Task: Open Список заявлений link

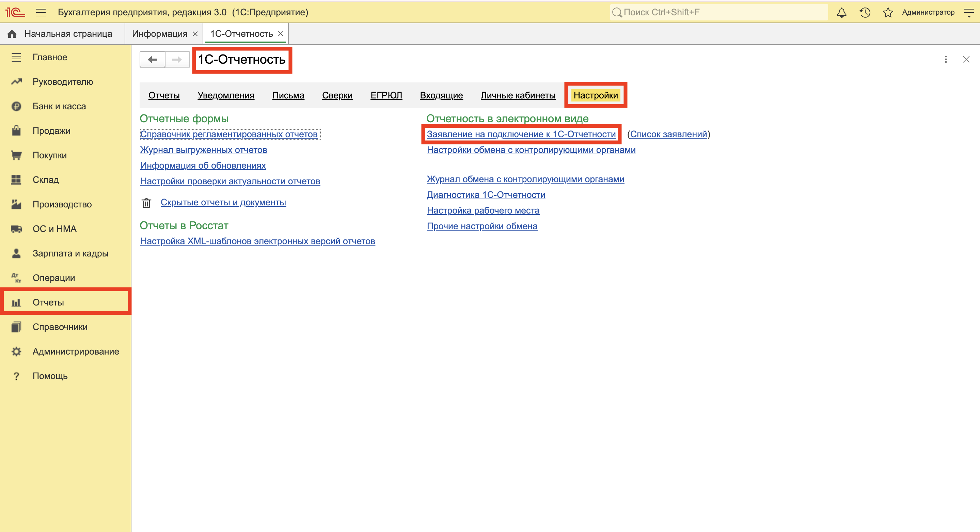Action: [x=668, y=134]
